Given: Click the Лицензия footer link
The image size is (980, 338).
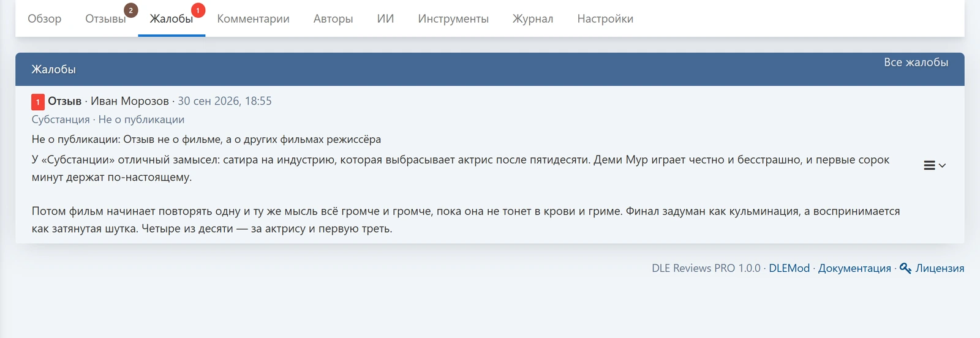Looking at the screenshot, I should tap(940, 268).
